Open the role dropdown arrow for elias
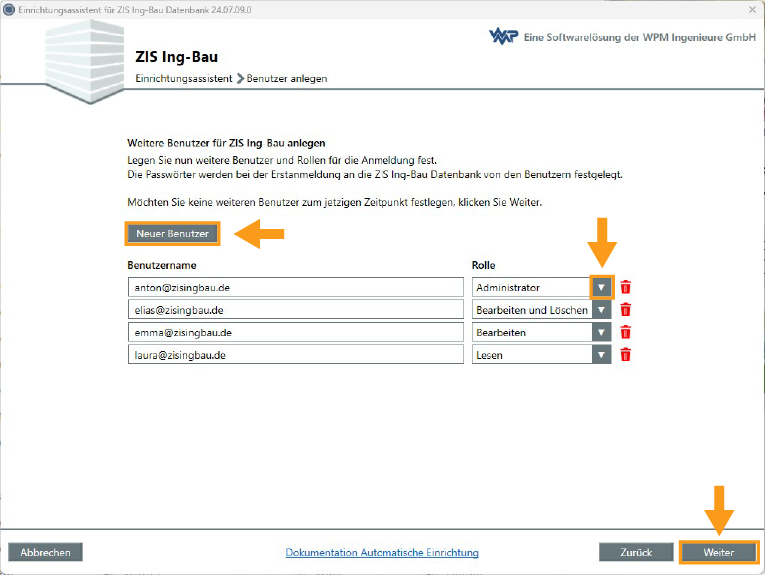 point(602,310)
